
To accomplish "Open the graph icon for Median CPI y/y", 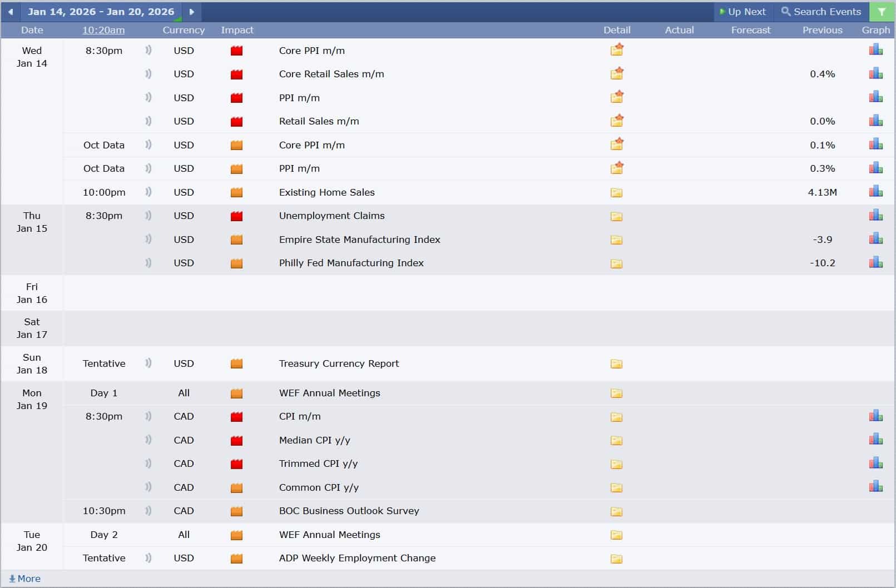I will pos(875,439).
